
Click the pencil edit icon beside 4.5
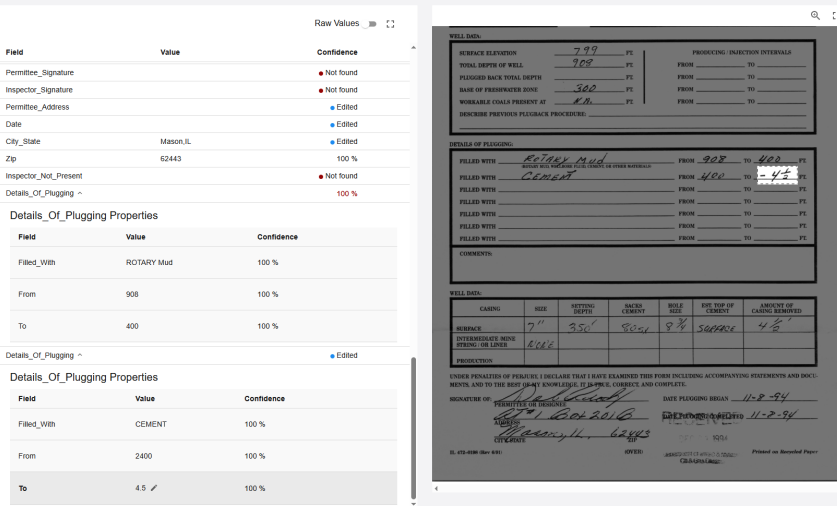click(154, 488)
